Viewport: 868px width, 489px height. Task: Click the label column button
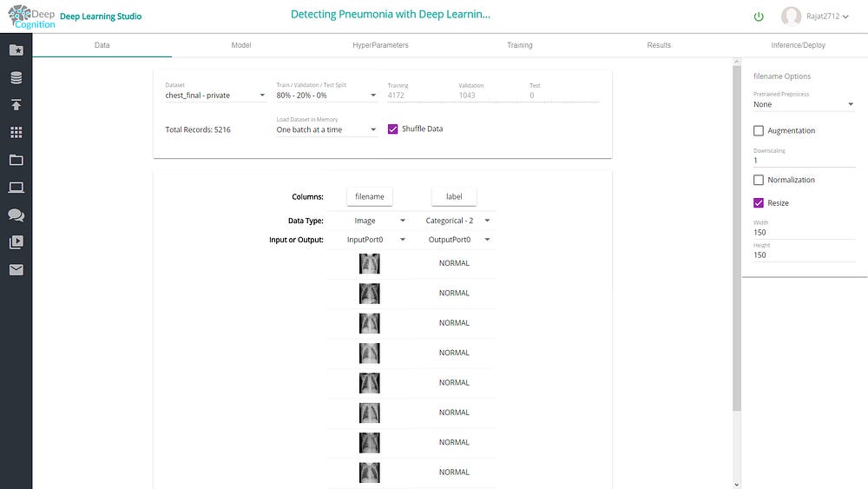pyautogui.click(x=454, y=197)
